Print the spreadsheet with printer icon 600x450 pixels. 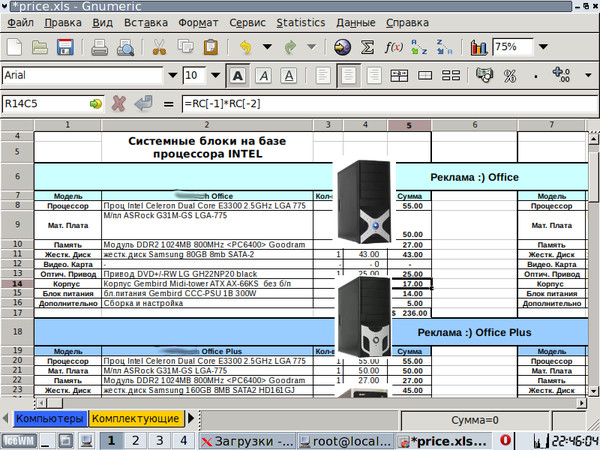pos(99,47)
